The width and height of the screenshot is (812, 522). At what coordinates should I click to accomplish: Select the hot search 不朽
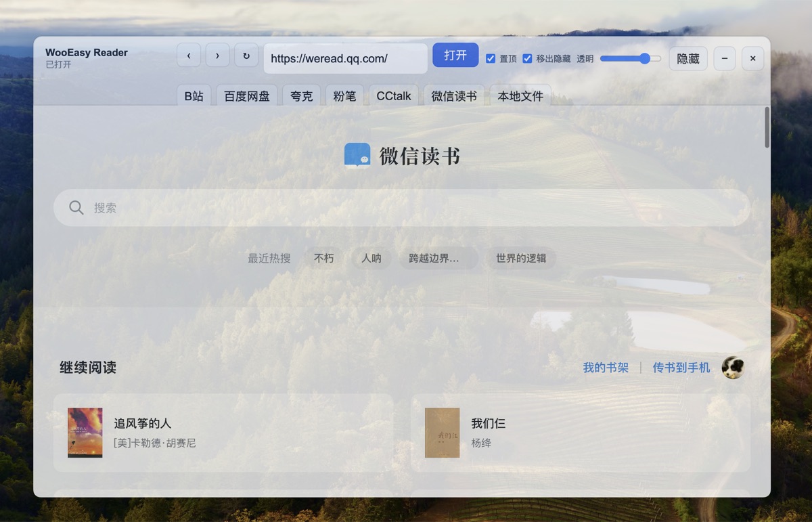(x=324, y=258)
